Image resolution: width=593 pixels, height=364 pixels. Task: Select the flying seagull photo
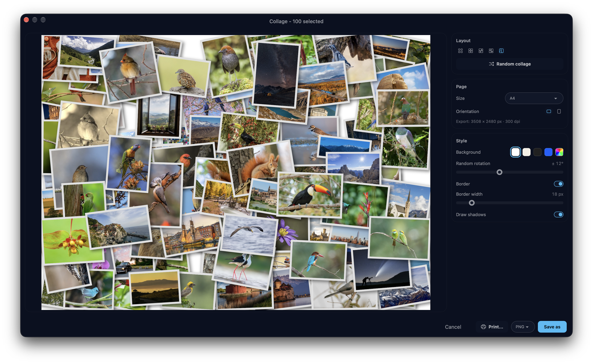click(x=249, y=234)
